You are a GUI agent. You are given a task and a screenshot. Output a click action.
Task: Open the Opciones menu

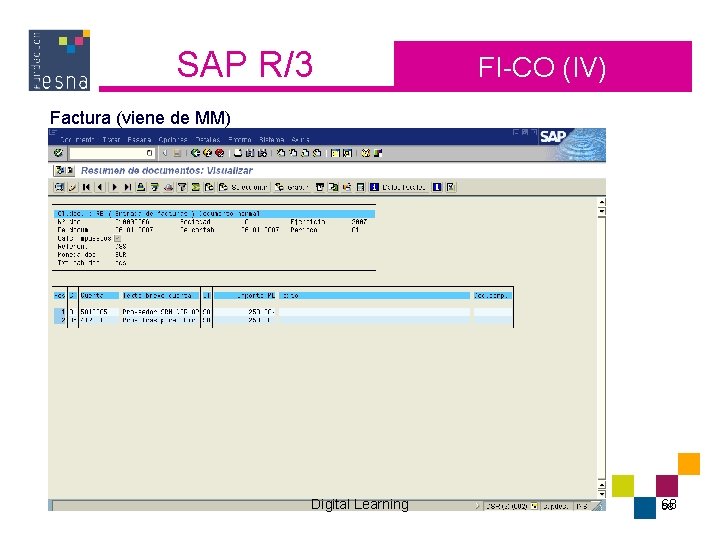pos(173,139)
